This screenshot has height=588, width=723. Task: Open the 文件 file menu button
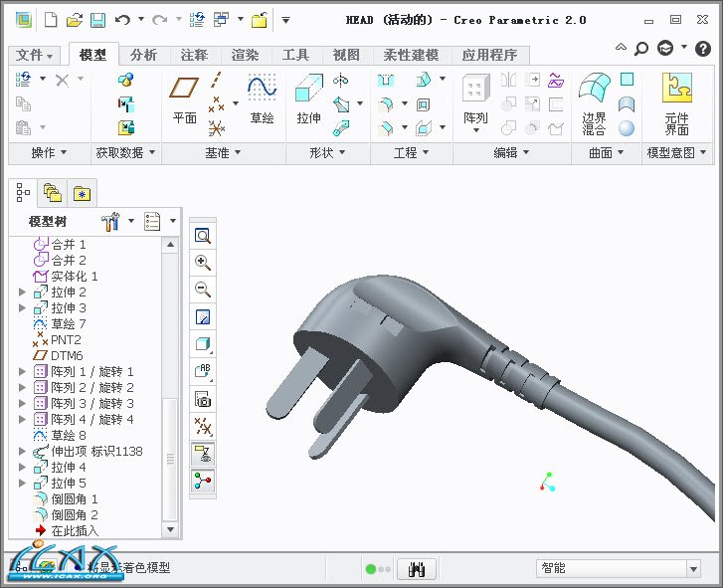coord(36,56)
